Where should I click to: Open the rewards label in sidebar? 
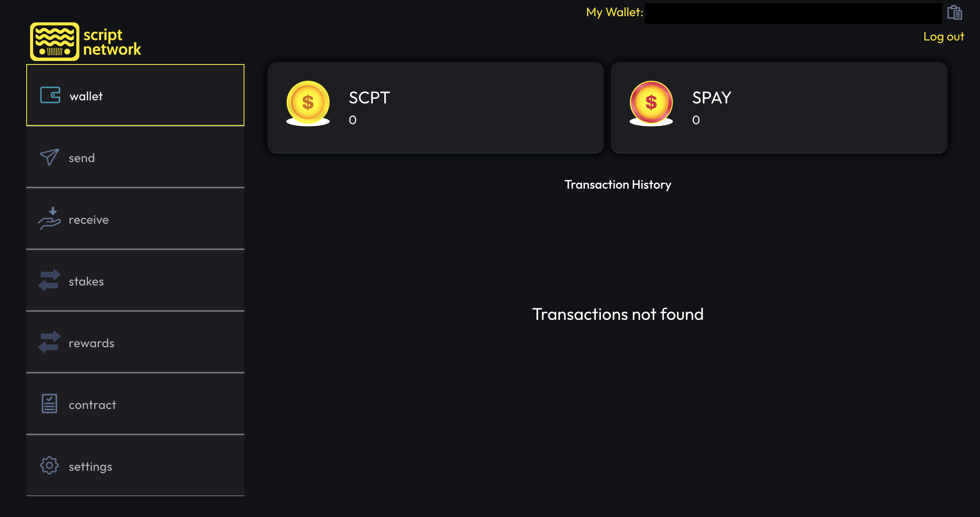tap(92, 343)
